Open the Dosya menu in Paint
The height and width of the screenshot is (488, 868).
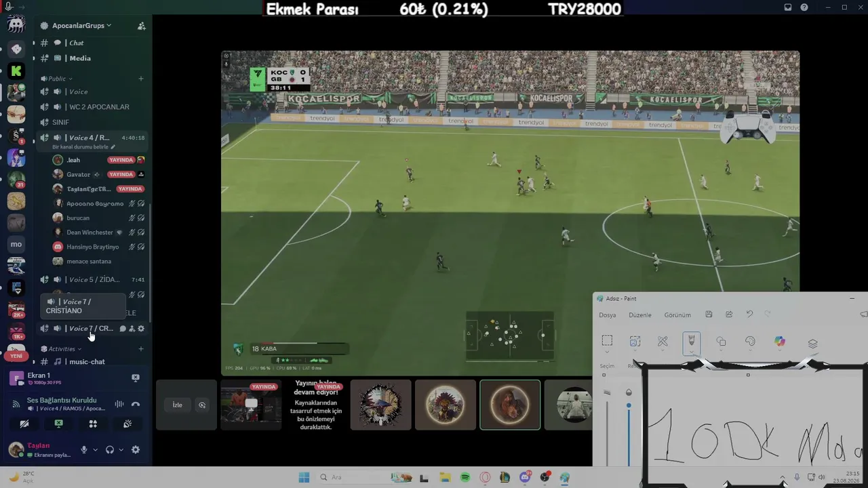tap(608, 315)
